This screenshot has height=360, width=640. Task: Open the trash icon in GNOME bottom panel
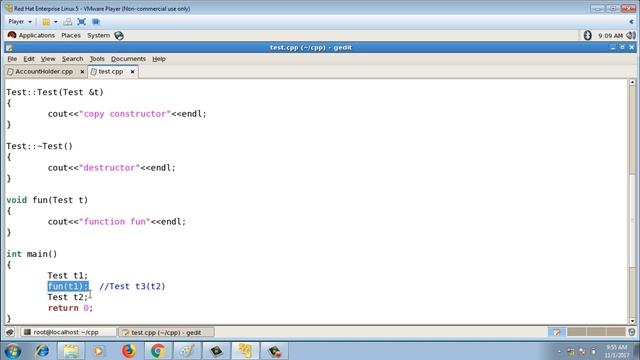click(x=631, y=332)
